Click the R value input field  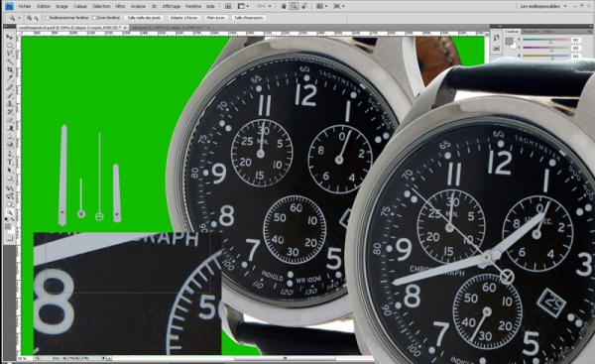click(x=575, y=40)
